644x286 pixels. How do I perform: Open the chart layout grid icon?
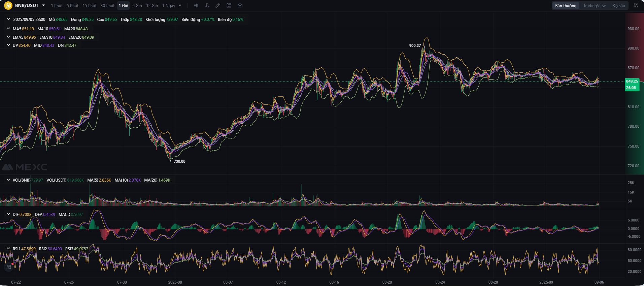point(229,6)
